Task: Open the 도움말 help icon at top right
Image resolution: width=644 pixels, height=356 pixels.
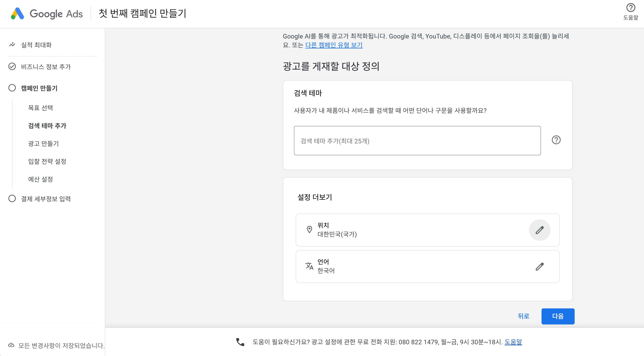Action: 631,8
